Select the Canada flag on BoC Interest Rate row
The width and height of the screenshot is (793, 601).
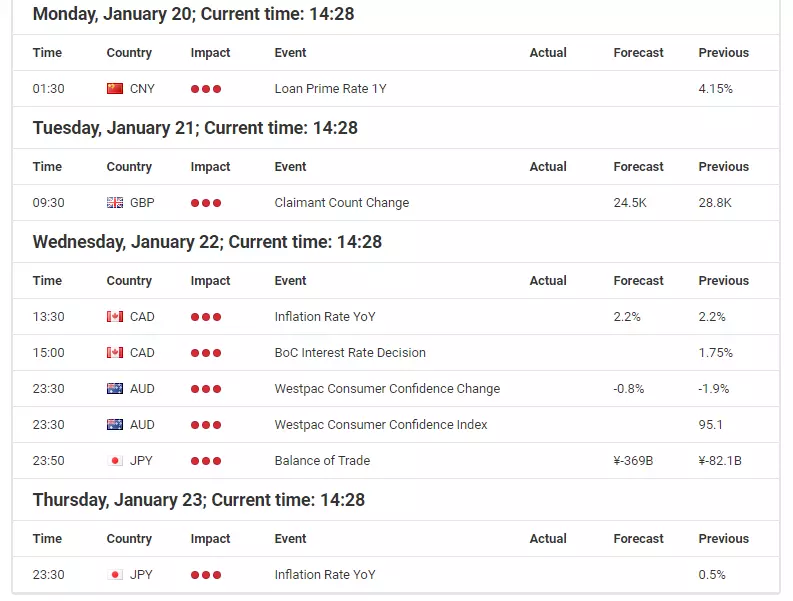(x=115, y=353)
